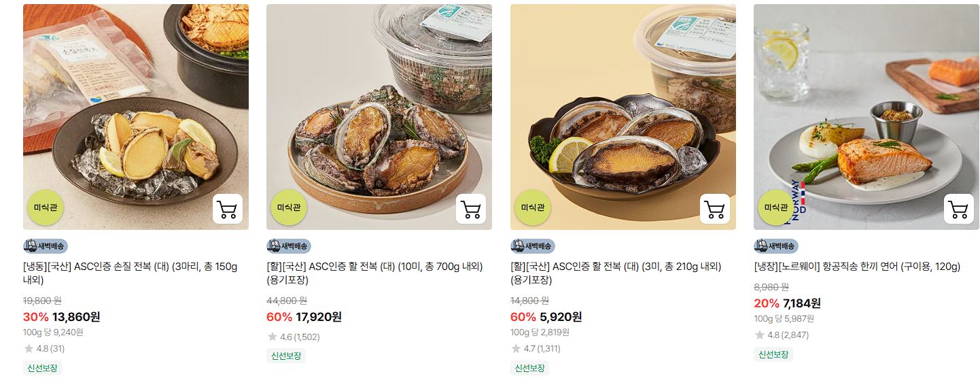
Task: Add live abalone 3미 210g to cart
Action: click(715, 209)
